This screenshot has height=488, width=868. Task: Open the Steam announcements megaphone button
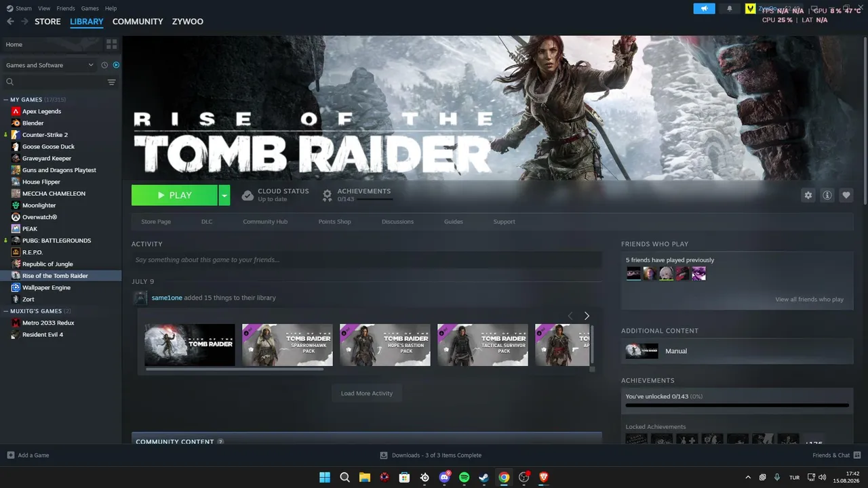click(704, 9)
